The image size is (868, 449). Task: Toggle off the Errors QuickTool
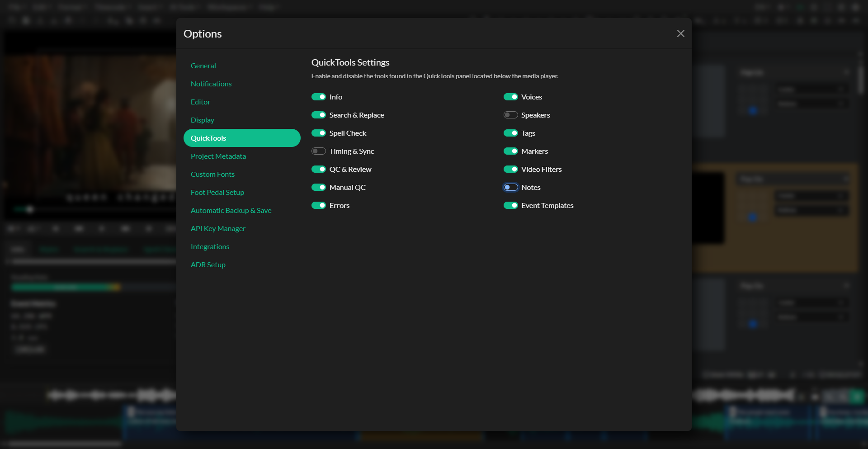319,205
